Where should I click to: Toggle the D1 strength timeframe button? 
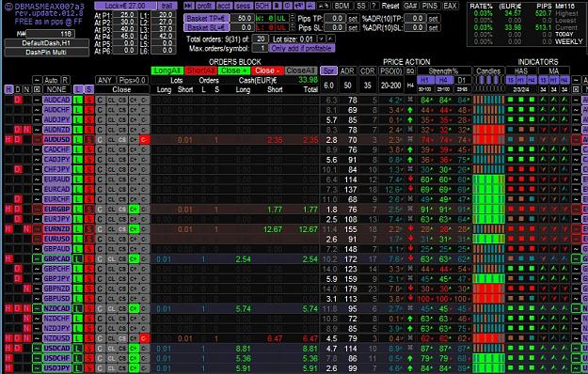[x=462, y=80]
